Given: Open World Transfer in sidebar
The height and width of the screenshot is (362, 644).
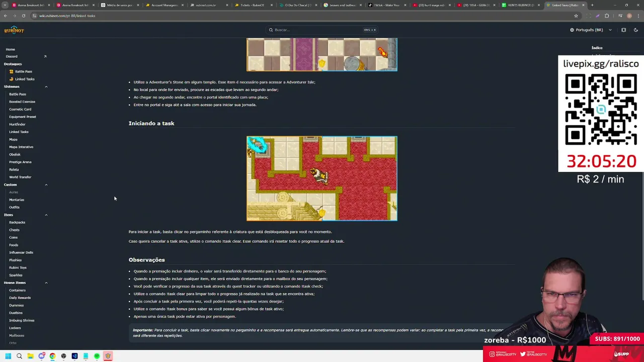Looking at the screenshot, I should point(20,177).
